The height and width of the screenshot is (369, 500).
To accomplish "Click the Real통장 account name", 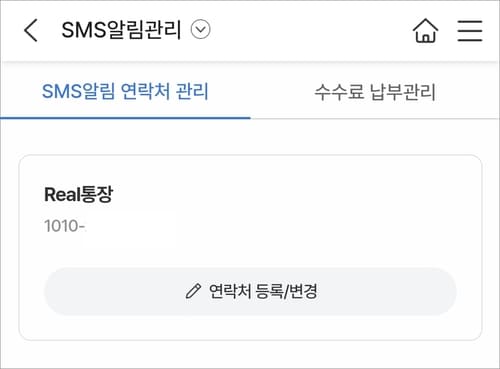I will coord(79,194).
